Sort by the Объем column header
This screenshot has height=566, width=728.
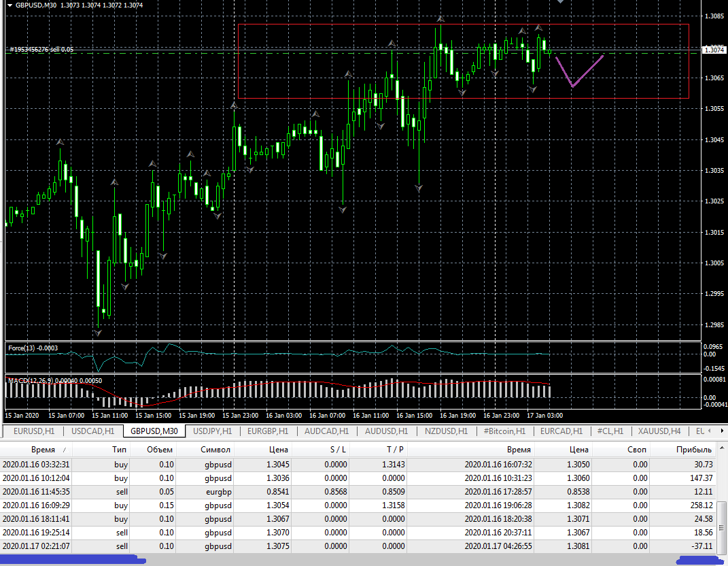point(160,450)
